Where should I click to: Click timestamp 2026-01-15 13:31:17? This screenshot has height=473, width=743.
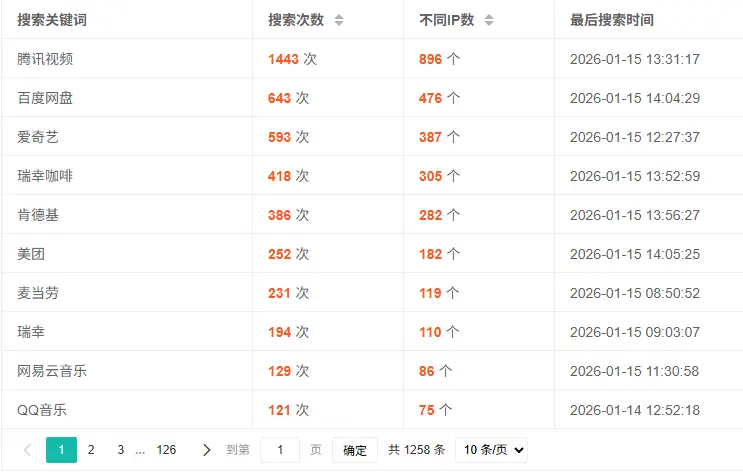click(x=635, y=59)
